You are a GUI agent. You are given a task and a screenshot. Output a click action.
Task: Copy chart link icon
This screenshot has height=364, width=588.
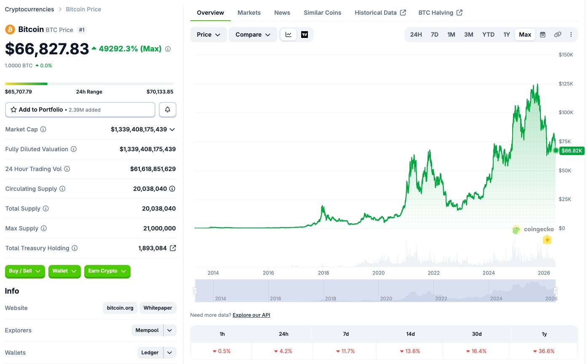[558, 35]
